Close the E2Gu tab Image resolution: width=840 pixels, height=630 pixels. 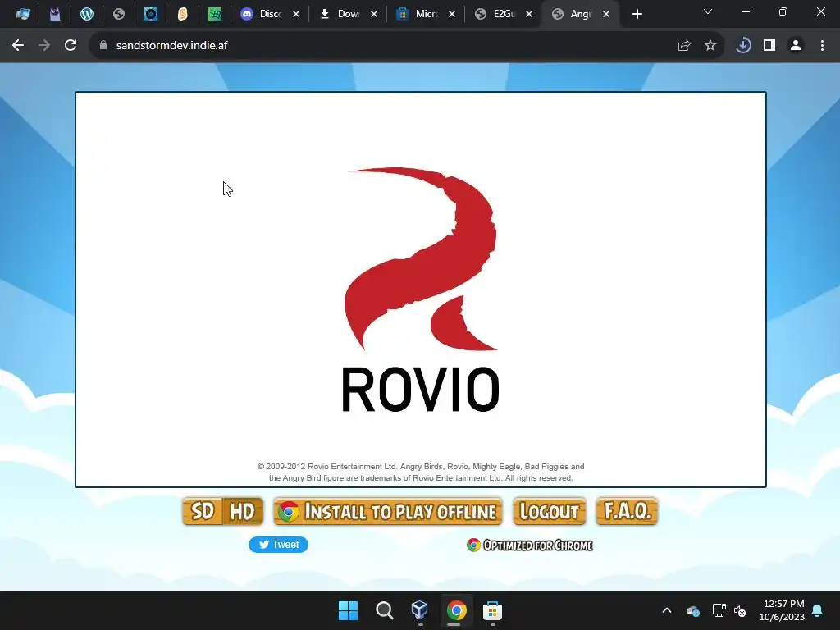(529, 15)
